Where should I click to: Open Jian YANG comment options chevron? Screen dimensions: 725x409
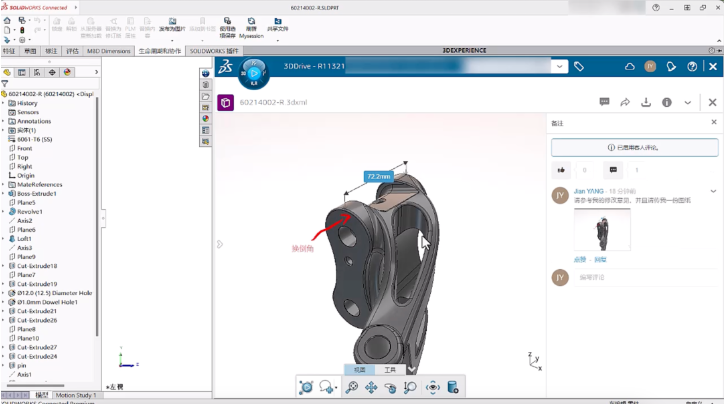click(713, 191)
